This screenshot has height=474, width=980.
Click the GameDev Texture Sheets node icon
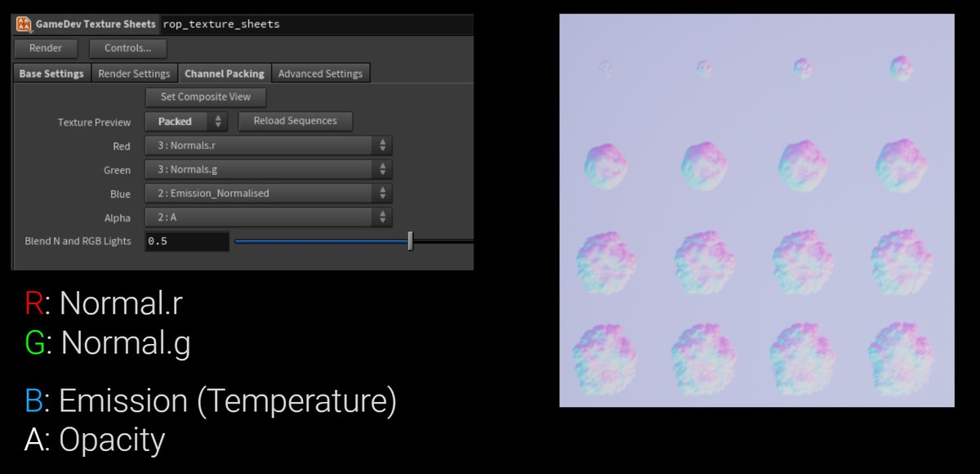tap(24, 24)
